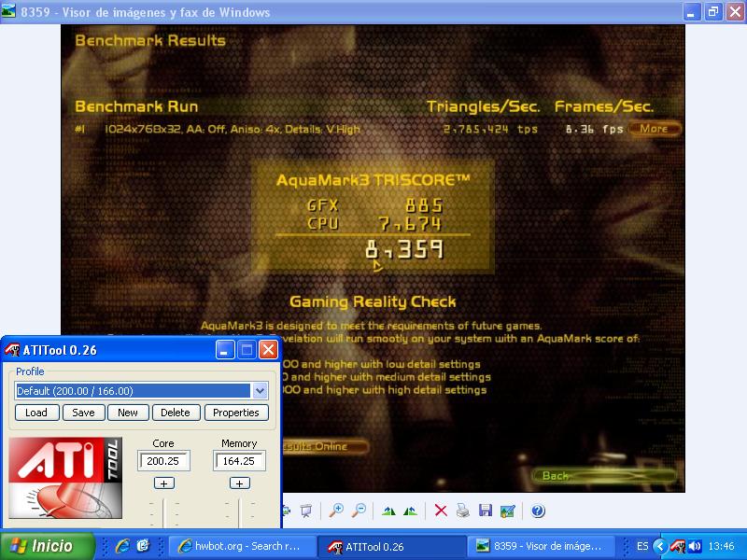Open image for editing via viewer toolbar

click(x=507, y=511)
